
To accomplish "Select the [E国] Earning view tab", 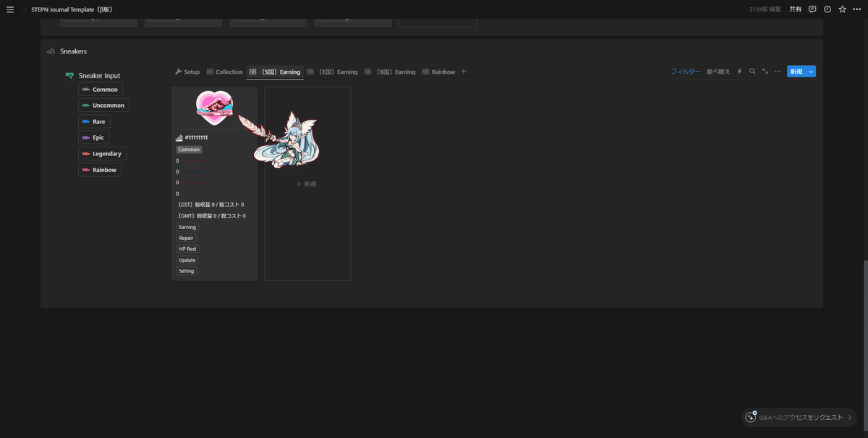I will pyautogui.click(x=332, y=72).
